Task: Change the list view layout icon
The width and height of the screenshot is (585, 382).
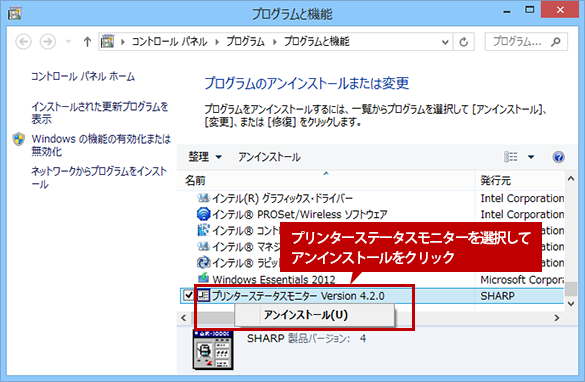Action: coord(510,157)
